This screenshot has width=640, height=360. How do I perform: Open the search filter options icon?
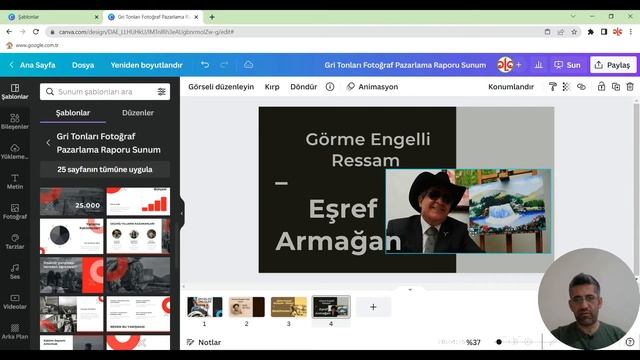click(162, 92)
